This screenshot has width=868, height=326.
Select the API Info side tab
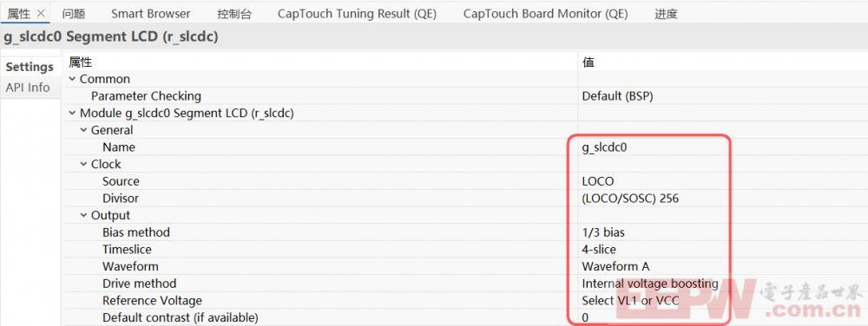[28, 88]
